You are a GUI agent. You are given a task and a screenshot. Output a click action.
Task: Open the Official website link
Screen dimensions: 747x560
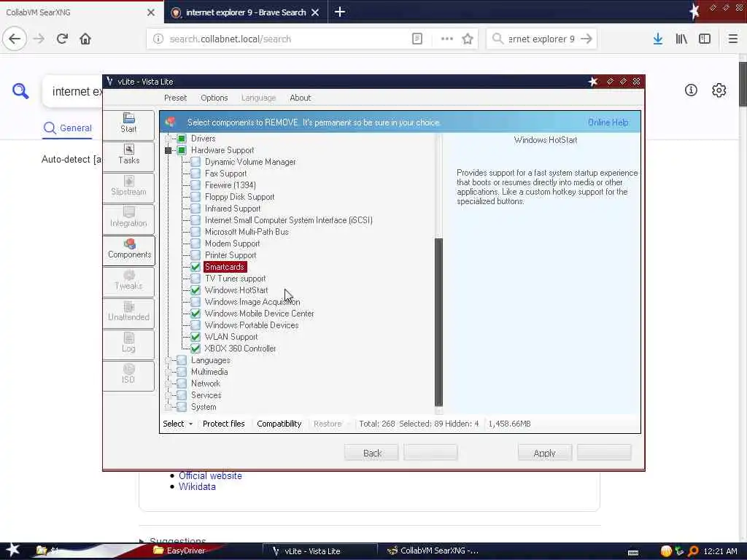coord(210,475)
